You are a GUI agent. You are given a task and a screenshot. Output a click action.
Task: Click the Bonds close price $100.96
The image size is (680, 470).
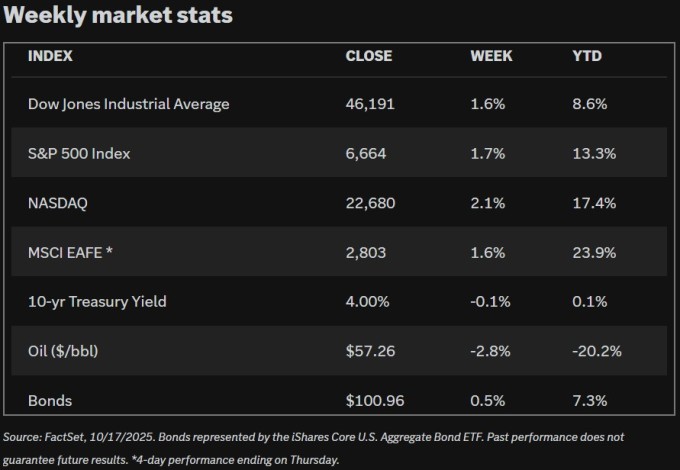373,401
